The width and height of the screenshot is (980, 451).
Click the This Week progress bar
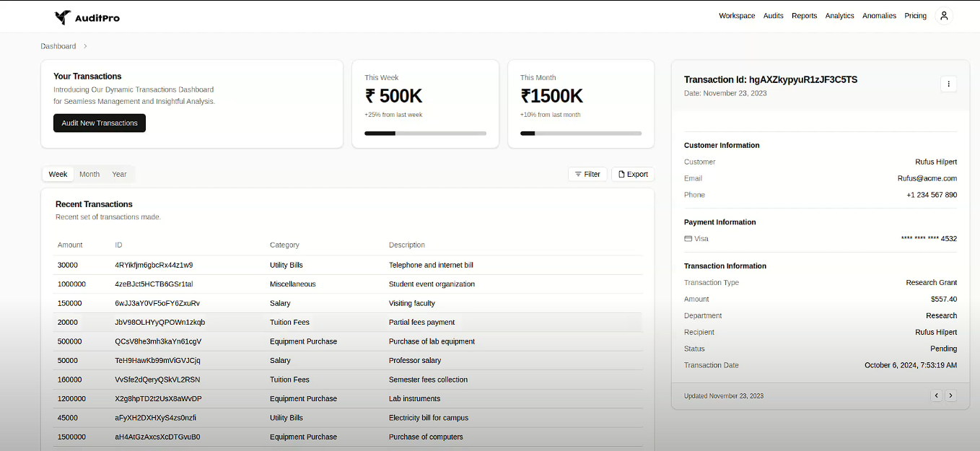pyautogui.click(x=426, y=133)
